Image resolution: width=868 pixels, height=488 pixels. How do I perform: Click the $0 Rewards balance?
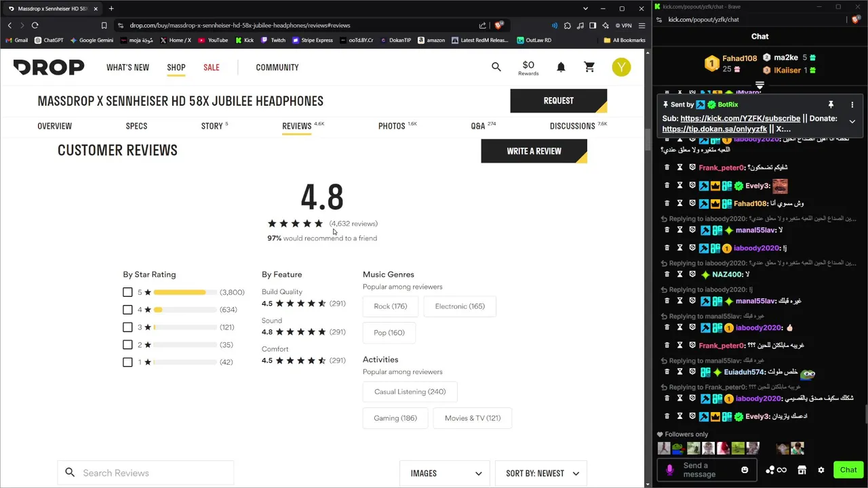click(528, 67)
